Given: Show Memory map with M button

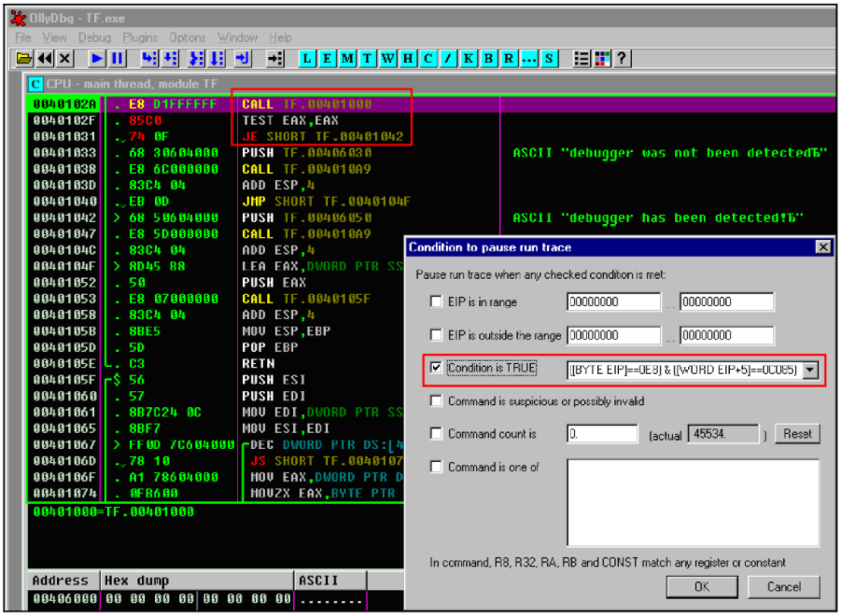Looking at the screenshot, I should point(347,59).
